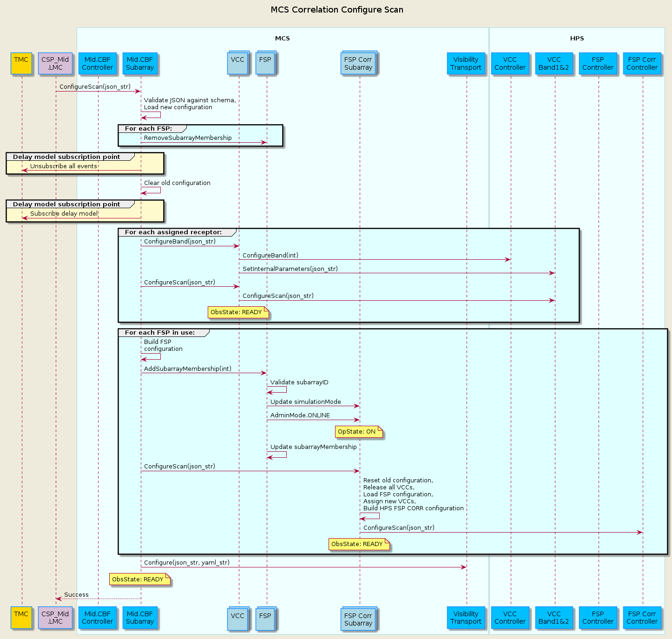
Task: Click the top VCC Controller box in HPS
Action: [510, 63]
